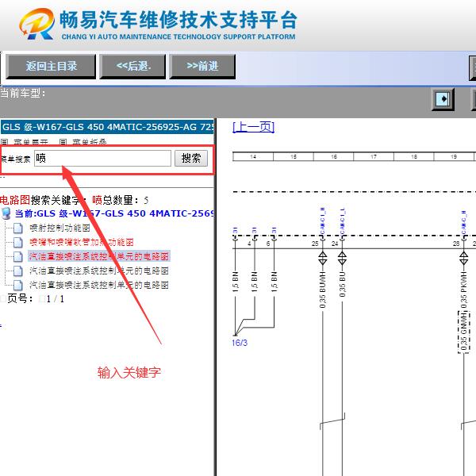Click the document icon beside 喷嘴和喷嘴软管加热功能图
Image resolution: width=476 pixels, height=476 pixels.
18,242
